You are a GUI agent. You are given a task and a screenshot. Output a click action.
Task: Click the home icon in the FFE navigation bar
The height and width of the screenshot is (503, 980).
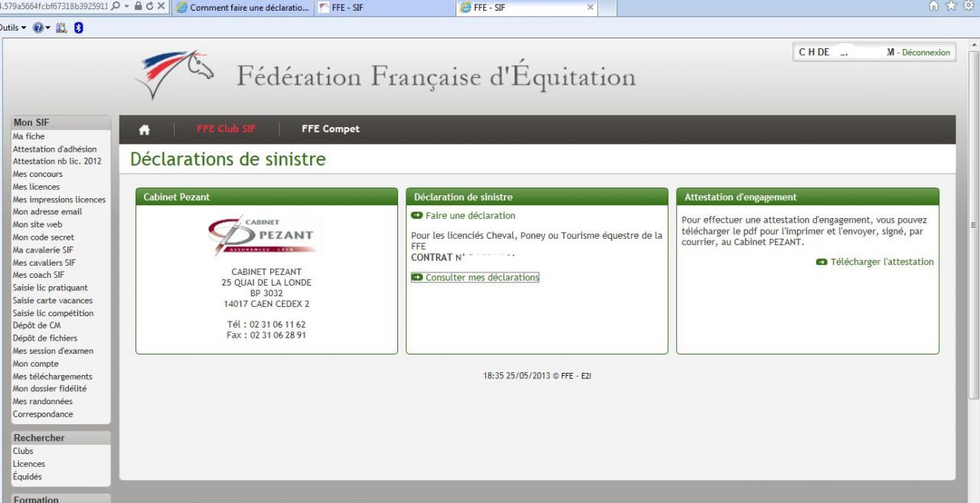(144, 129)
